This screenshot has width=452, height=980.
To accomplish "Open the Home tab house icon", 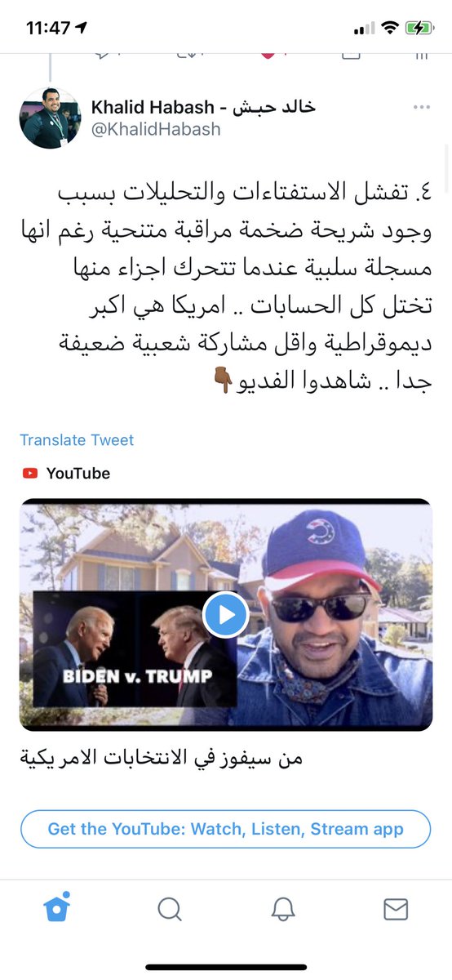I will click(57, 907).
